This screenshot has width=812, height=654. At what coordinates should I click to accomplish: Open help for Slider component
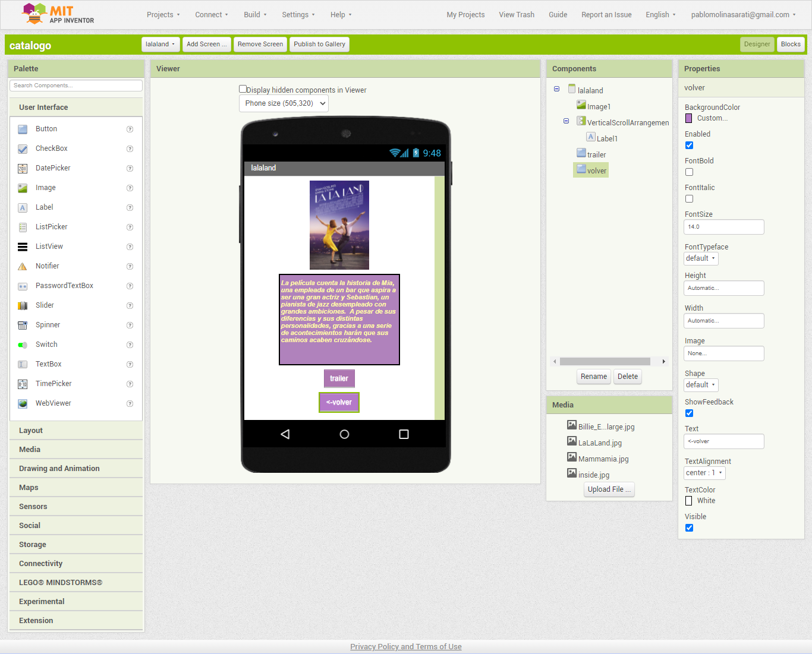pos(130,305)
